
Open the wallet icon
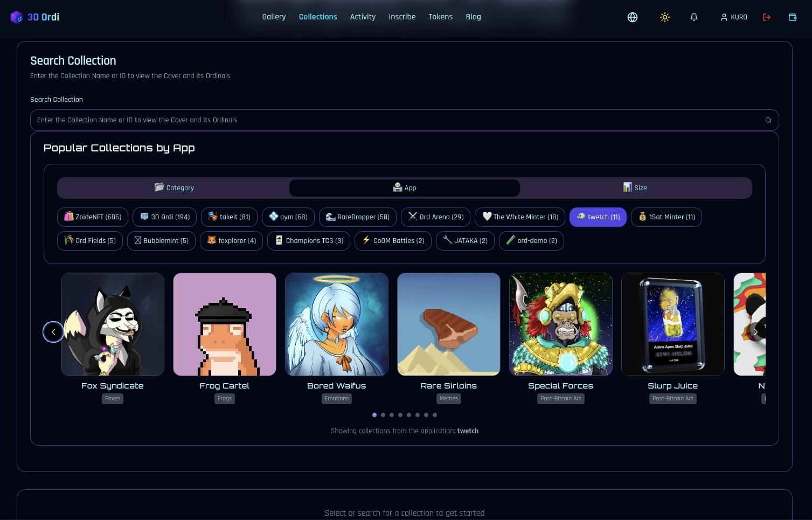[x=793, y=17]
